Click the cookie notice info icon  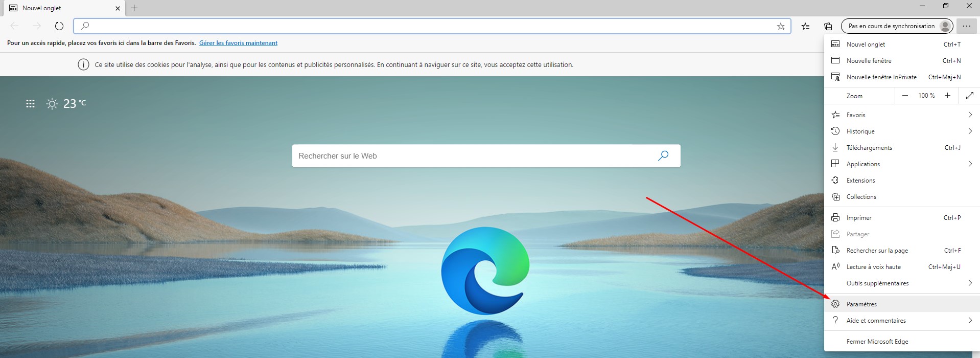tap(83, 65)
